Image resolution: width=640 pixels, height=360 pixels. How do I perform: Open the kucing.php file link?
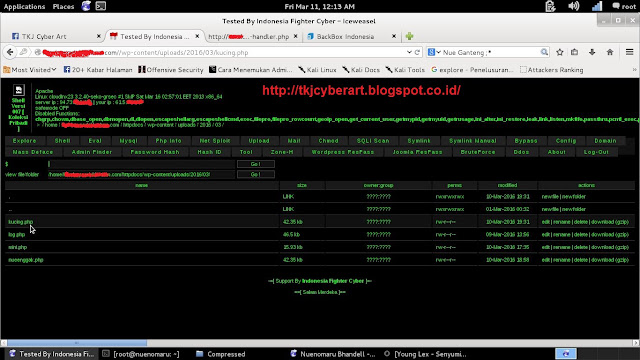[21, 222]
